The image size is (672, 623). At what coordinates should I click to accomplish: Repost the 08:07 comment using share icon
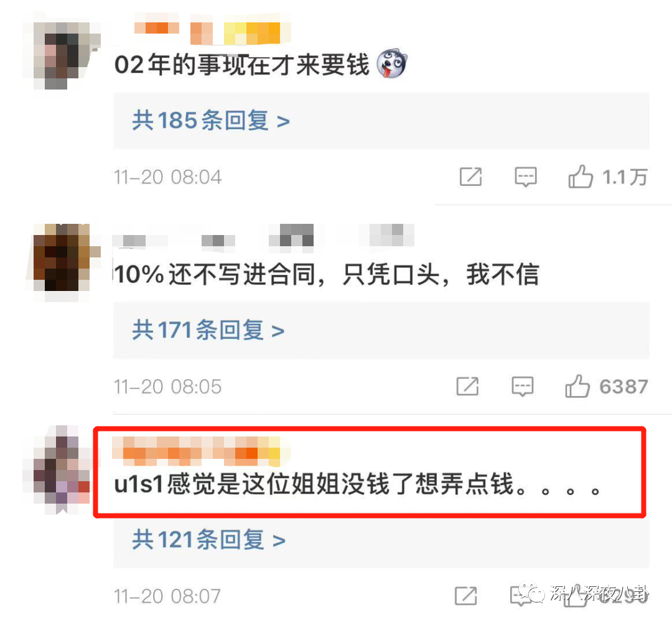[466, 596]
